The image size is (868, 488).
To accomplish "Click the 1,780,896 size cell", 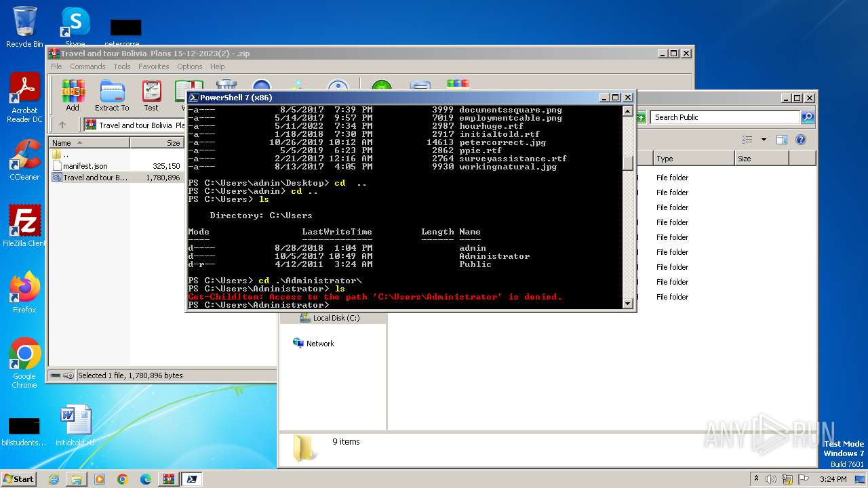I will pos(163,178).
